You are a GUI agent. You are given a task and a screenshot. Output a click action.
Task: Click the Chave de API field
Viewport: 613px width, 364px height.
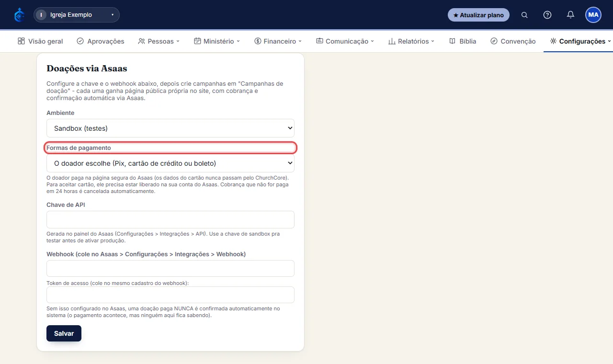click(170, 219)
